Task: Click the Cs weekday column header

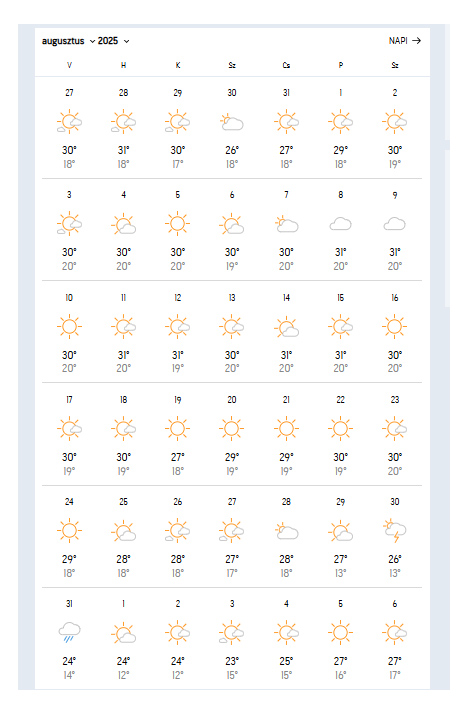Action: (286, 65)
